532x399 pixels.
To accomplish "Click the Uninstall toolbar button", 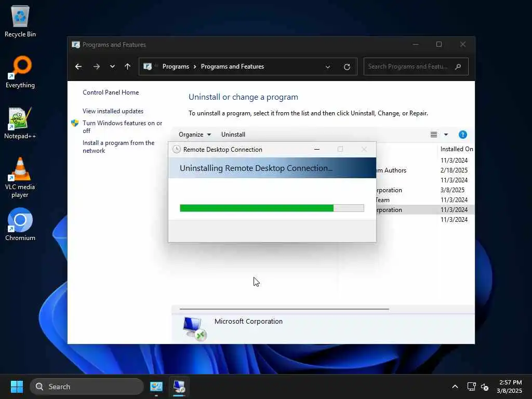I will tap(233, 135).
